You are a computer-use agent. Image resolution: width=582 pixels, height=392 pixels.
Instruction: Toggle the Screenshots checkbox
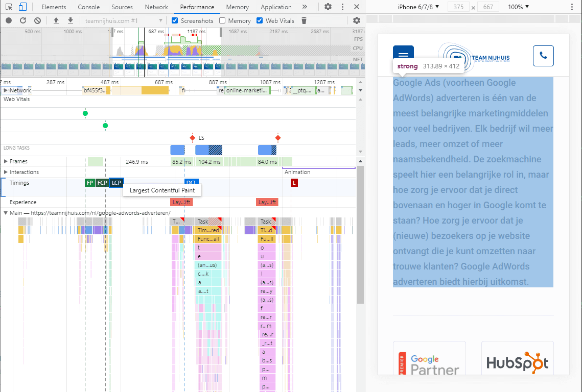click(175, 21)
